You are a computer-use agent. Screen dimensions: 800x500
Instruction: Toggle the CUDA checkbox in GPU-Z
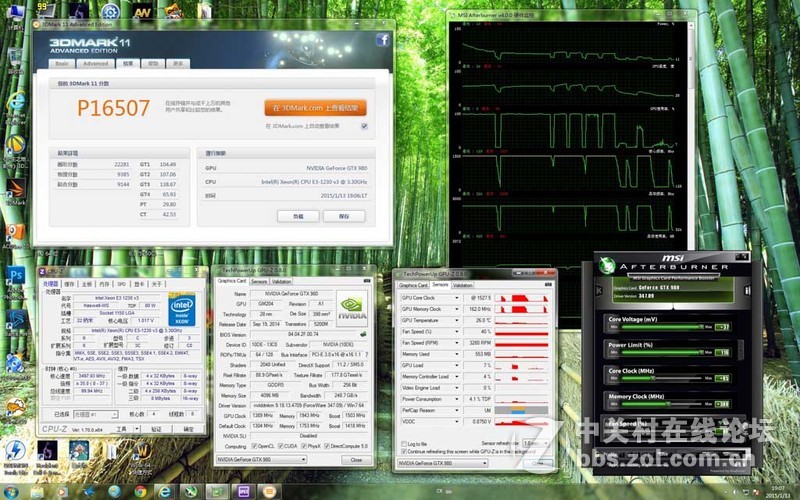[x=280, y=446]
